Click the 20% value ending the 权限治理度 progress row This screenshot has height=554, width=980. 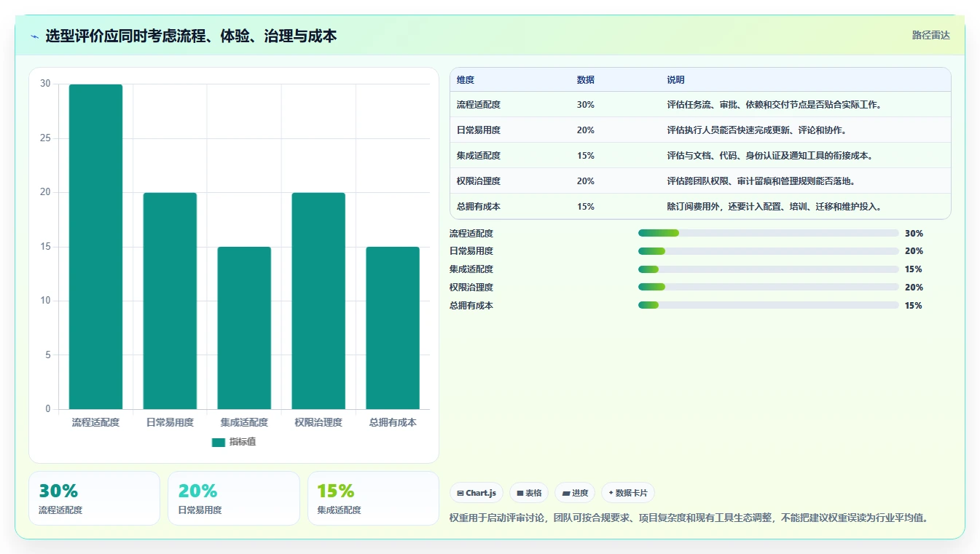click(x=914, y=288)
